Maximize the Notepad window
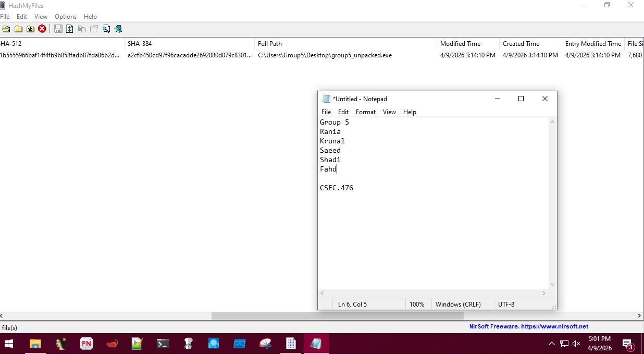 point(521,99)
